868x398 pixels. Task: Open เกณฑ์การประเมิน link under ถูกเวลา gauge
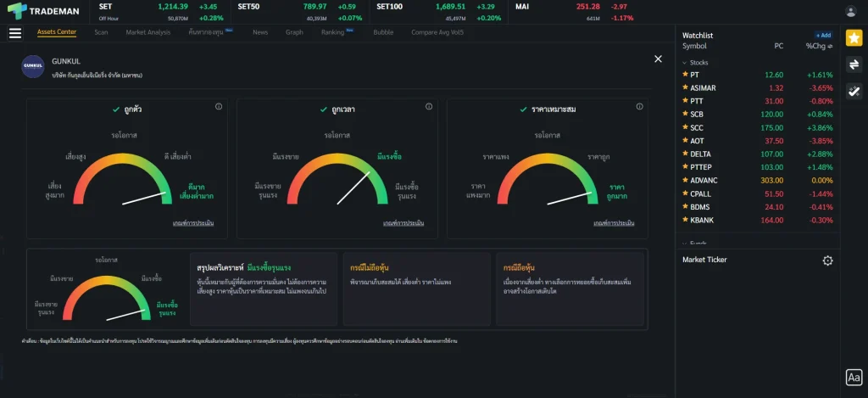[403, 223]
